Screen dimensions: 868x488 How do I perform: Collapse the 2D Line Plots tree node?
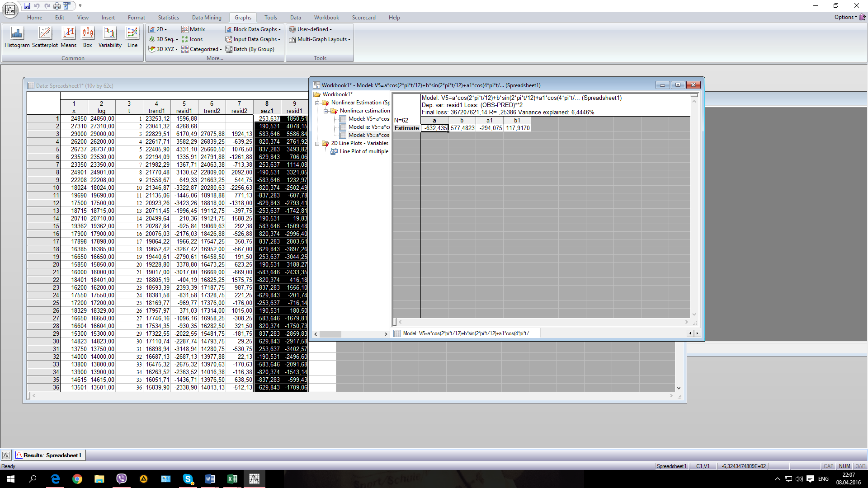(x=317, y=144)
